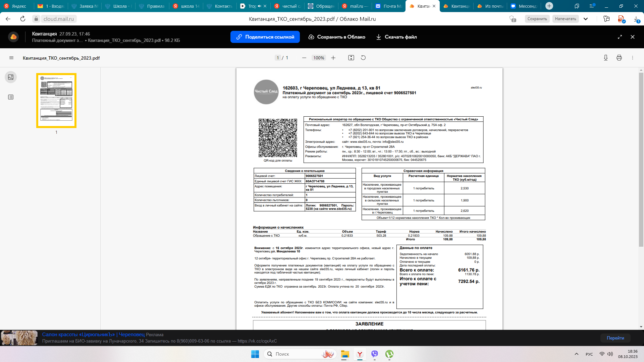The image size is (644, 362).
Task: Switch to the Почта Mail browser tab
Action: (x=389, y=6)
